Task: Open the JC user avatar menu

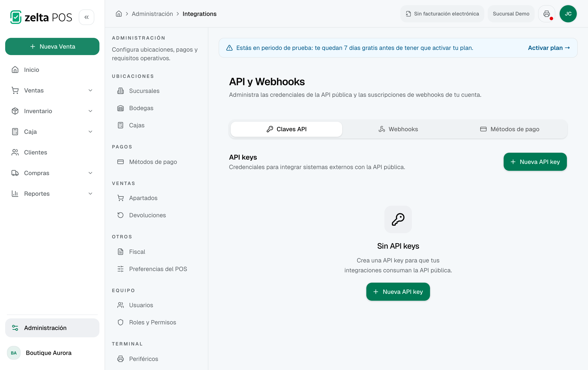Action: pyautogui.click(x=568, y=14)
